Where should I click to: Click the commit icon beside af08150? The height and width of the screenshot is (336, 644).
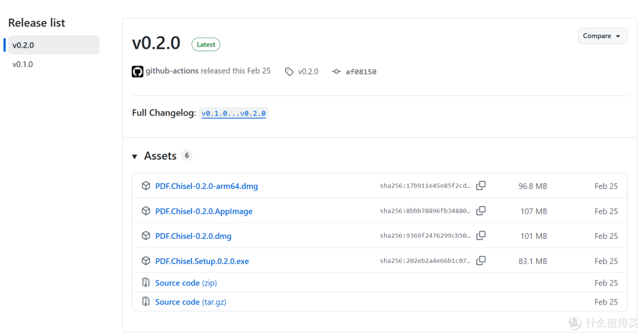pos(336,72)
